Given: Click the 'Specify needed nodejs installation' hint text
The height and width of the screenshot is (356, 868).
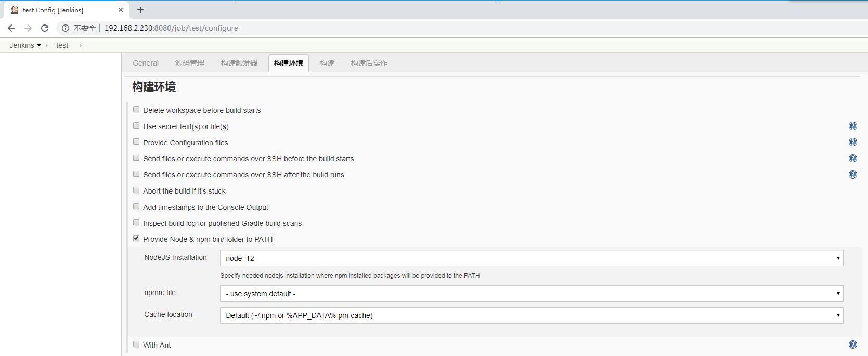Looking at the screenshot, I should coord(350,276).
